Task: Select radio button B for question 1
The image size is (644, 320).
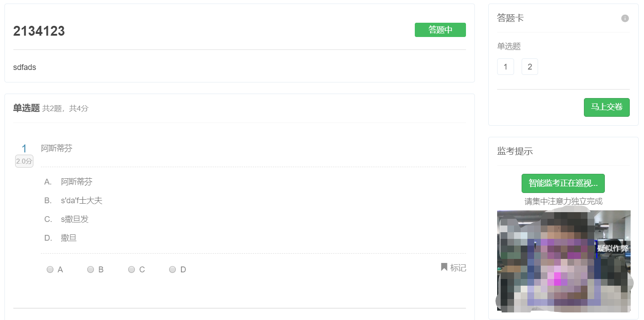Action: (91, 270)
